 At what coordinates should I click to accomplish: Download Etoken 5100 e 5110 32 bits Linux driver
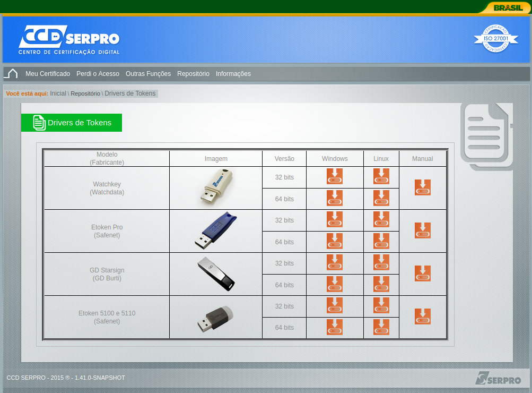[x=381, y=305]
